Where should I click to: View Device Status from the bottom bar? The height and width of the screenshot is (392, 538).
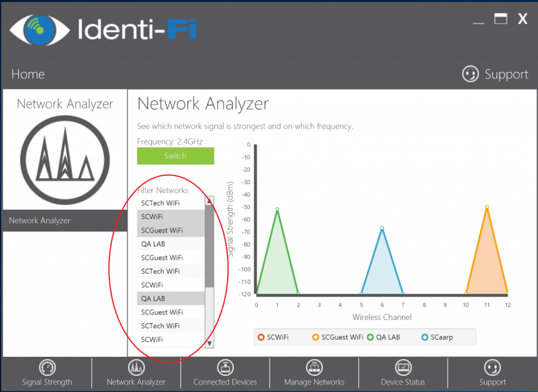tap(403, 373)
